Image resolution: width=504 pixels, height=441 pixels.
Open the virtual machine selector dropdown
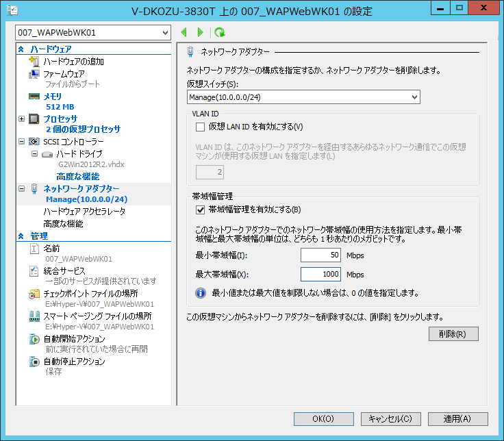(165, 32)
